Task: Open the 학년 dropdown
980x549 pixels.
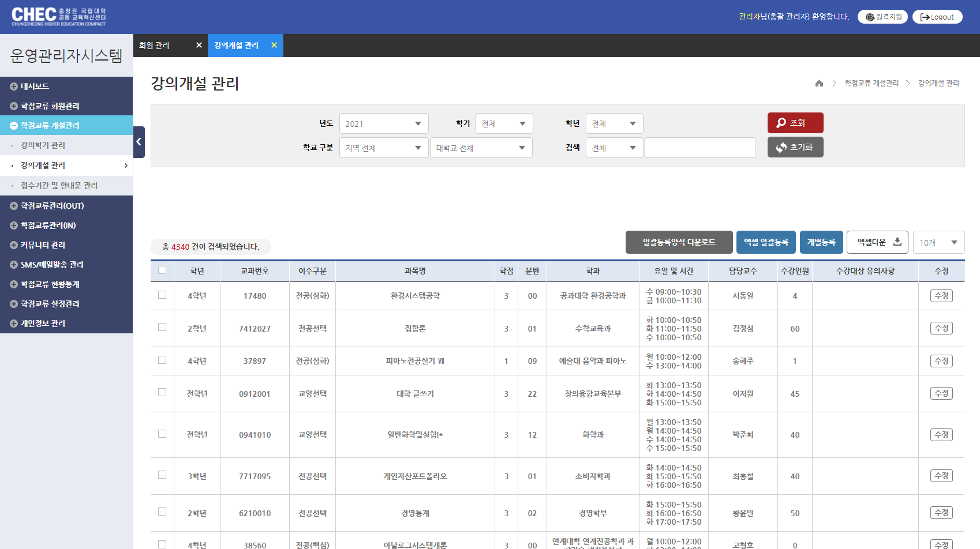Action: pyautogui.click(x=614, y=124)
